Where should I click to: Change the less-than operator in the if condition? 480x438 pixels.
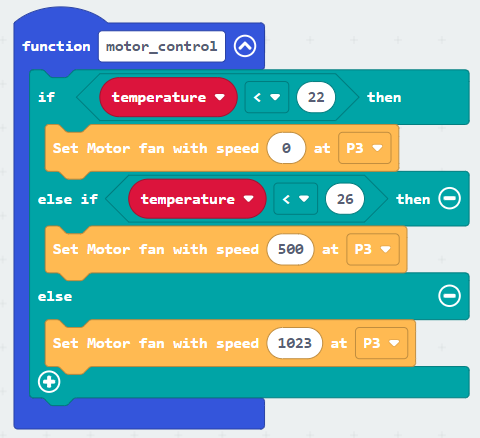tap(267, 97)
